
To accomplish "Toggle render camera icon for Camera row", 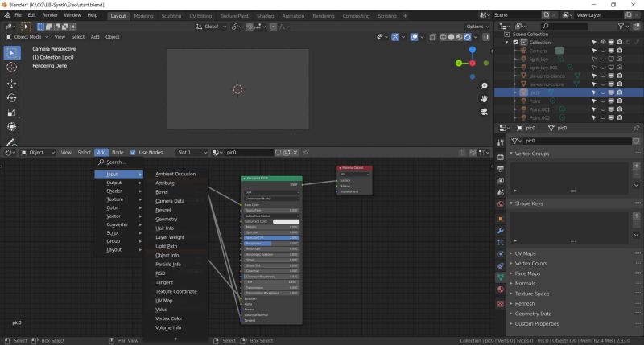I will [x=619, y=51].
